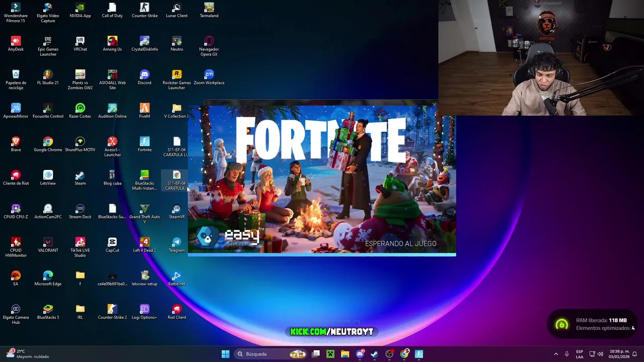Launch SteamVR desktop icon
Image resolution: width=644 pixels, height=362 pixels.
(x=177, y=212)
